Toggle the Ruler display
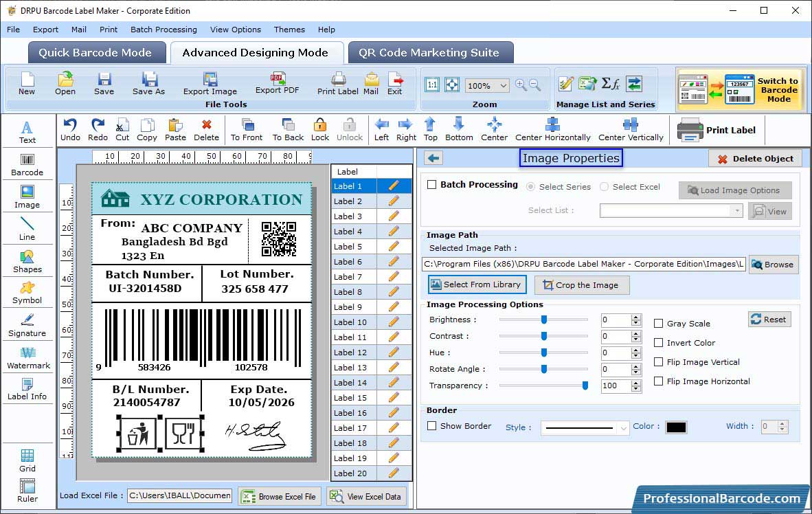Viewport: 812px width, 514px height. [27, 491]
